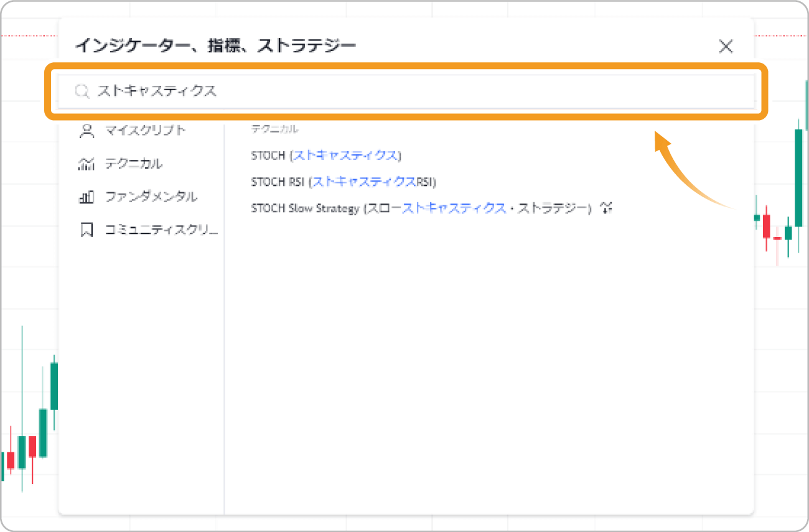Click the small red candlestick right of dialog
The image size is (809, 532).
[x=766, y=226]
